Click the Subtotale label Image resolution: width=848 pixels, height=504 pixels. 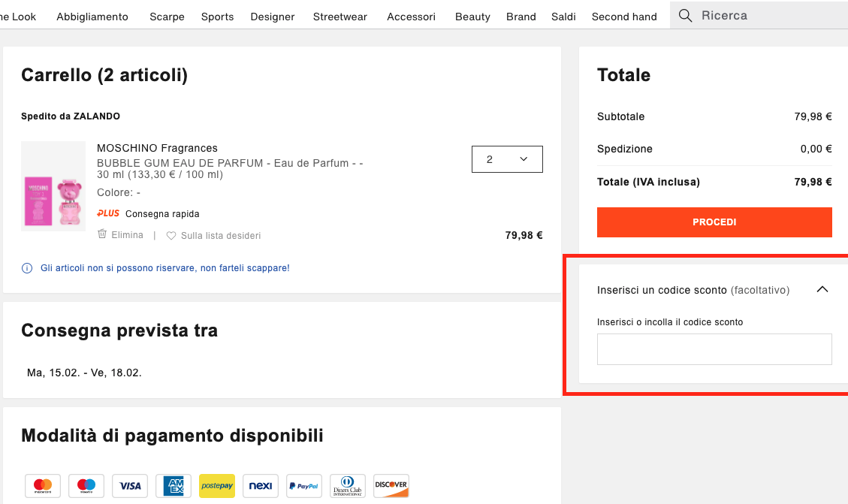click(621, 116)
